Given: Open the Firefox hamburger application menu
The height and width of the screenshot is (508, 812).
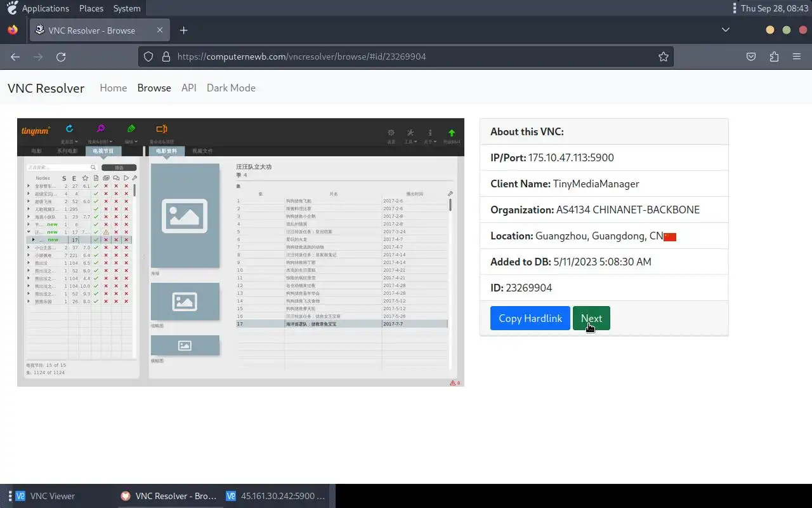Looking at the screenshot, I should click(x=797, y=57).
